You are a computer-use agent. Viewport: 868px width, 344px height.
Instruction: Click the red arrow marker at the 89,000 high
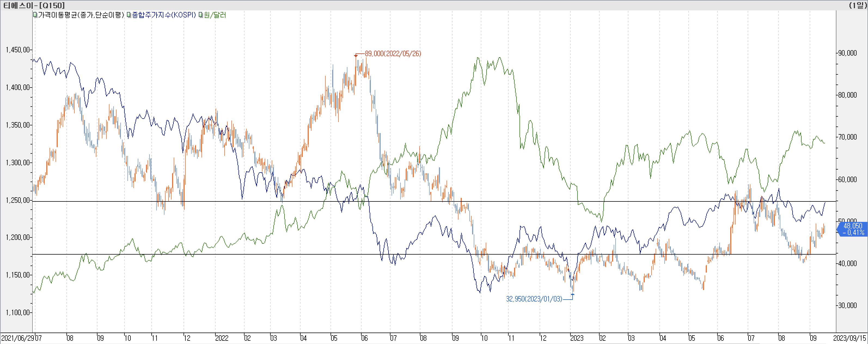pyautogui.click(x=356, y=56)
